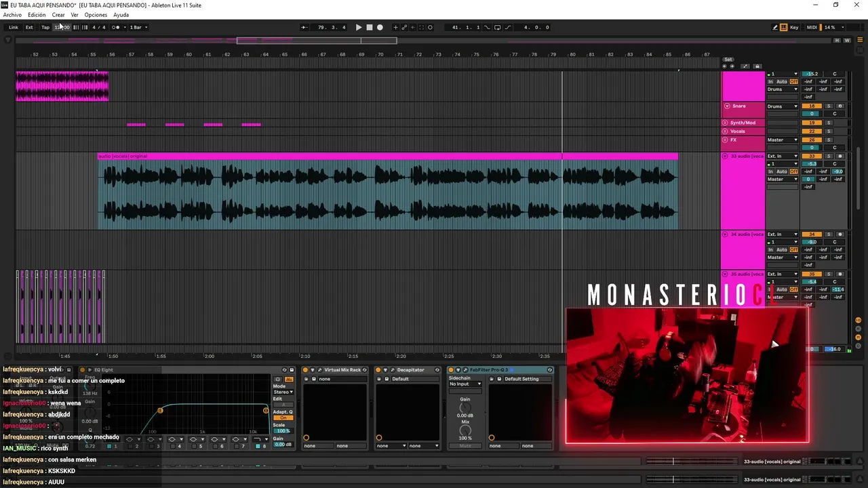
Task: Open EQ Eight Stereo mode dropdown
Action: pos(283,392)
